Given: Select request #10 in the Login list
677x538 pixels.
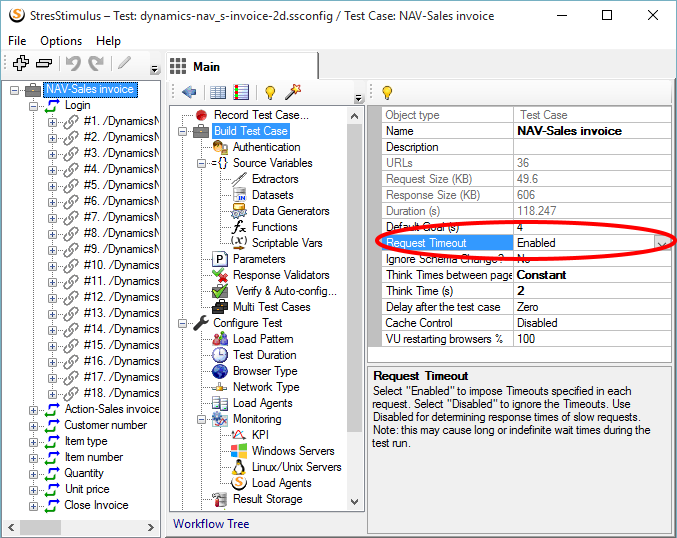Looking at the screenshot, I should click(121, 265).
